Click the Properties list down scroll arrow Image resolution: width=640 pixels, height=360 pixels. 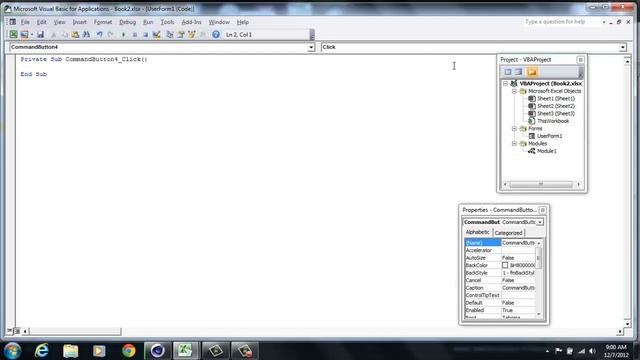(x=539, y=314)
